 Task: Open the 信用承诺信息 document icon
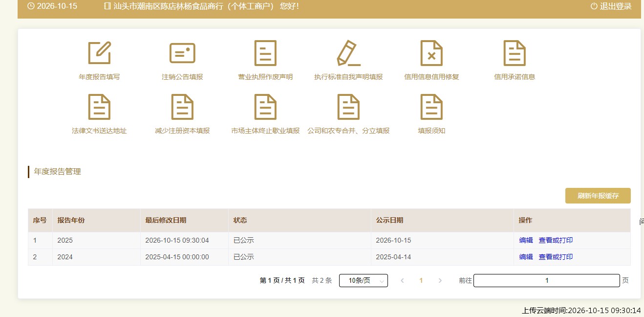point(515,53)
